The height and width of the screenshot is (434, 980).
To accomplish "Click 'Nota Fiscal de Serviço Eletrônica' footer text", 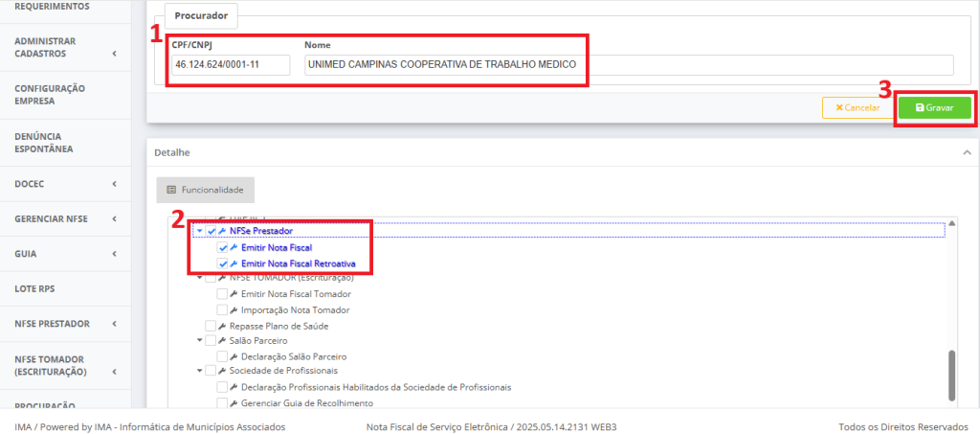I will pos(437,427).
